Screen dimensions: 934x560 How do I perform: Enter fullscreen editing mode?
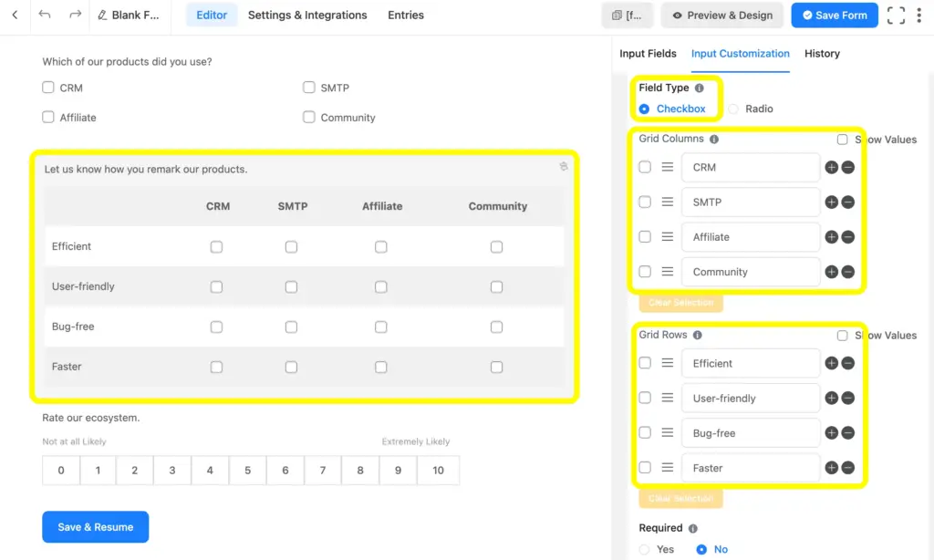pos(897,15)
